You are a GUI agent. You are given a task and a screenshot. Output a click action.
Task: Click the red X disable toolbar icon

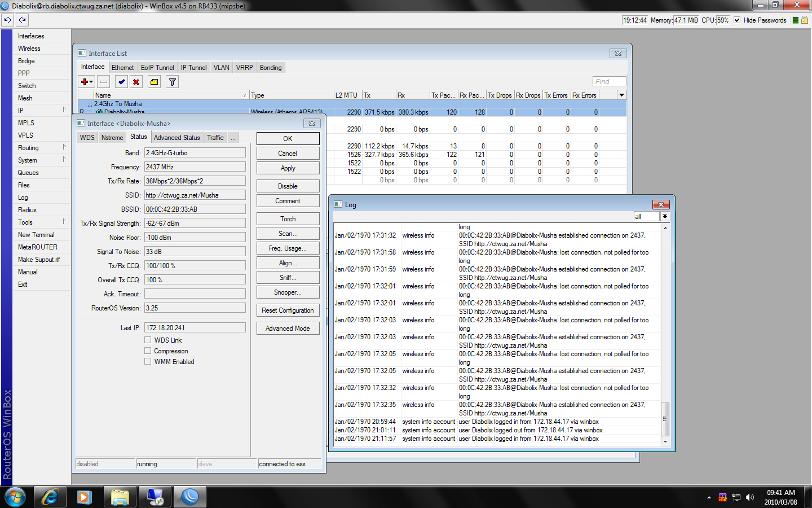(x=136, y=82)
